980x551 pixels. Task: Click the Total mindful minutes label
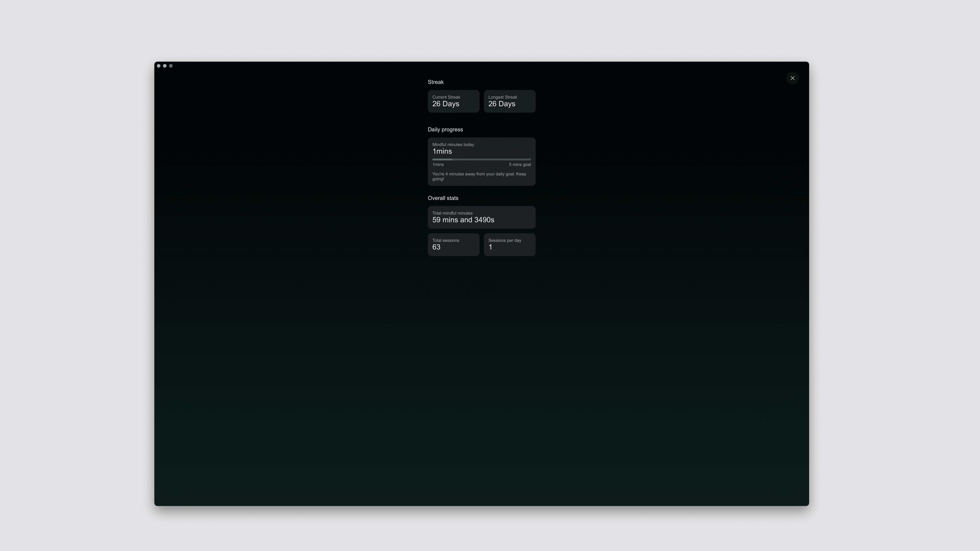452,213
